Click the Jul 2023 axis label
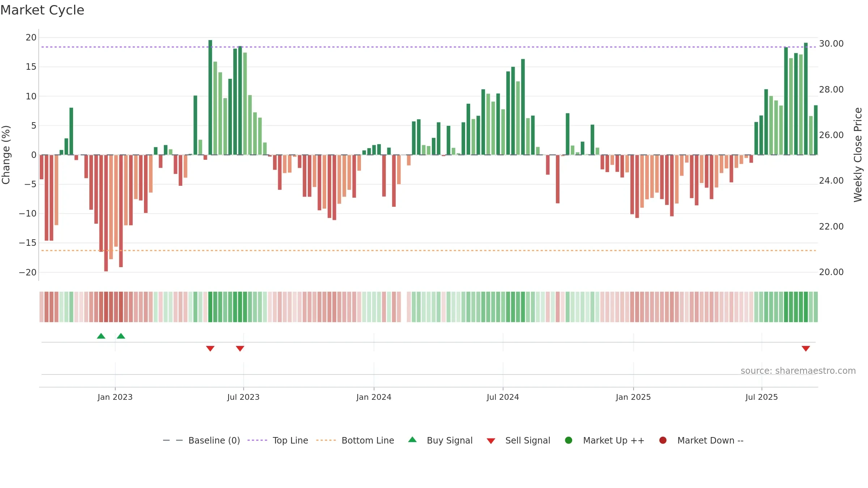This screenshot has height=488, width=868. [243, 397]
